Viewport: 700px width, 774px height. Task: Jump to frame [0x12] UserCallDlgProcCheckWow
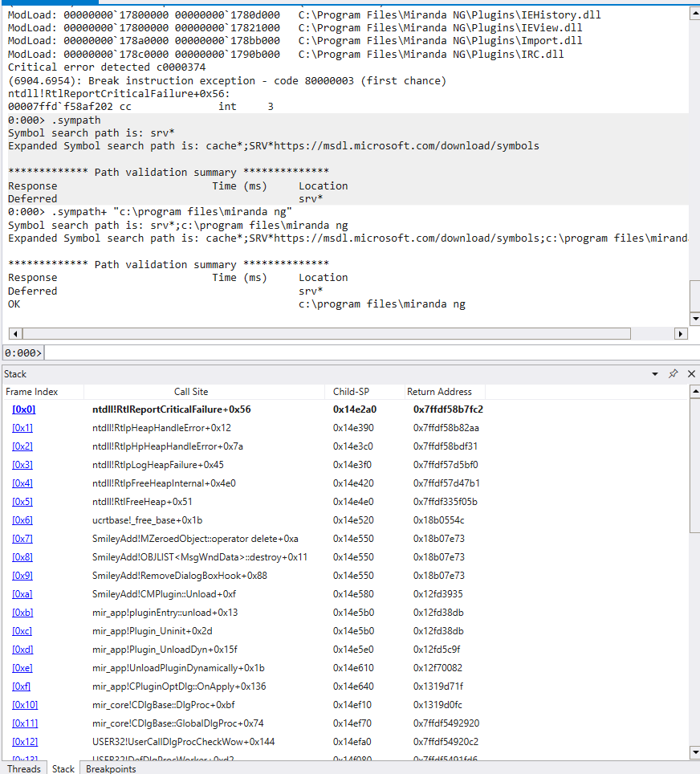[x=24, y=742]
